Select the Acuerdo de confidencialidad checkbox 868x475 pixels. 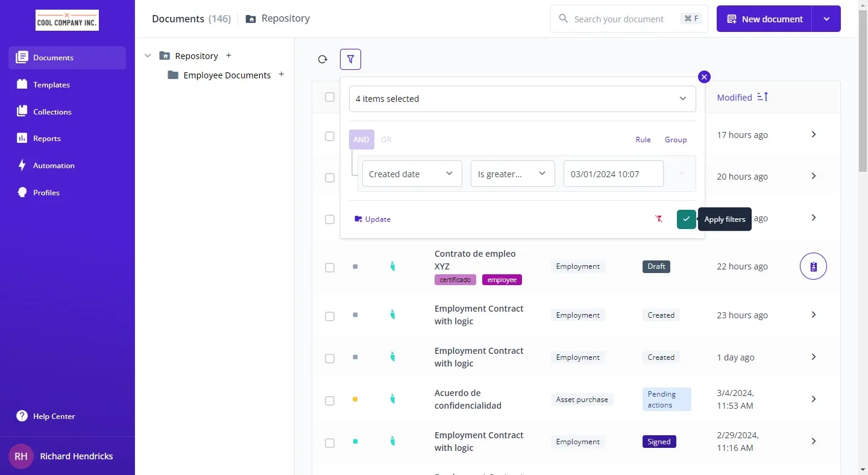[330, 401]
